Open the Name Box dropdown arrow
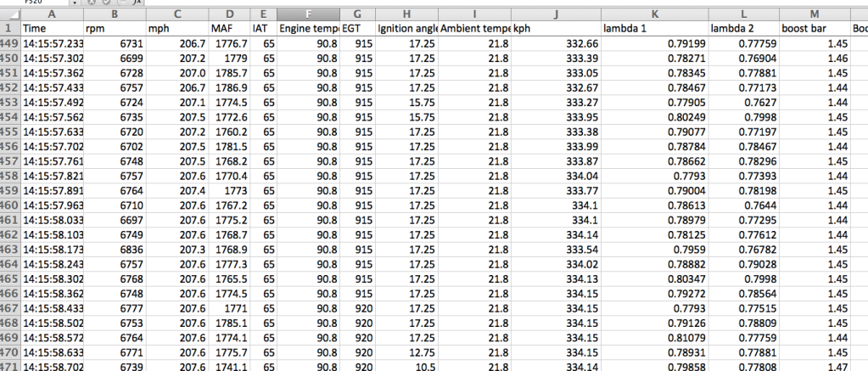This screenshot has height=371, width=868. (x=75, y=3)
